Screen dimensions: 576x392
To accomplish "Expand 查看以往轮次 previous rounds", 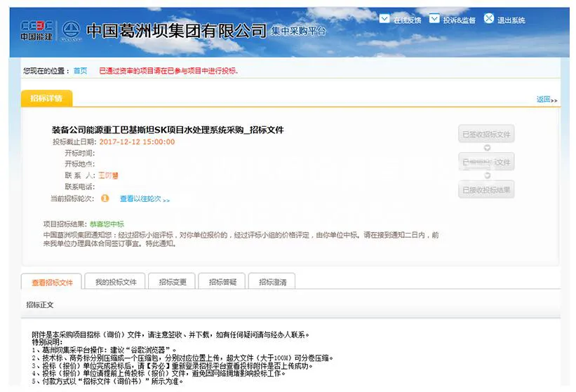I will pos(144,199).
